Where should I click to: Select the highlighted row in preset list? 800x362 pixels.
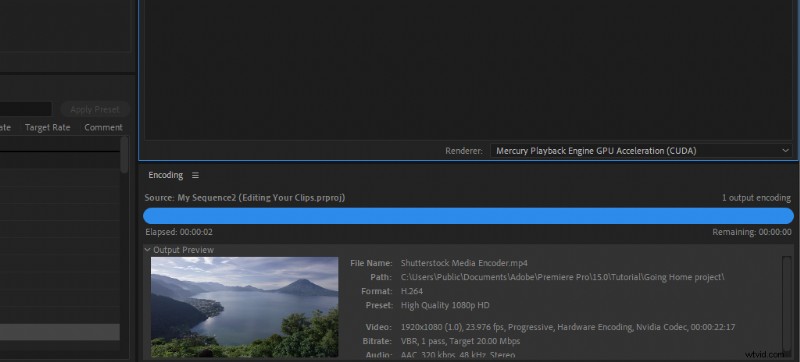60,332
